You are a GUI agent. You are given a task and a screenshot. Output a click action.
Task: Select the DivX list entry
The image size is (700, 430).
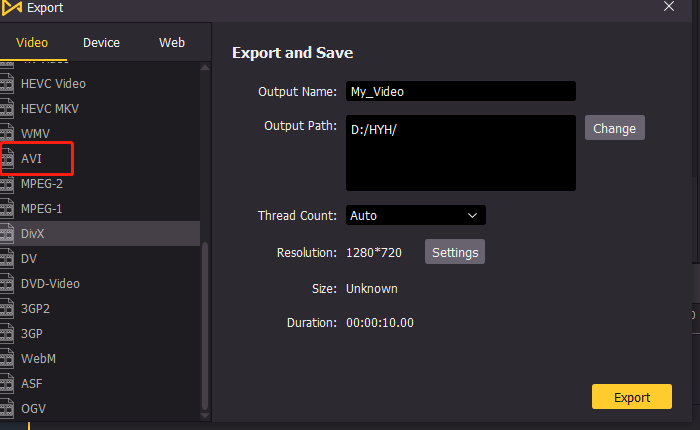(100, 234)
